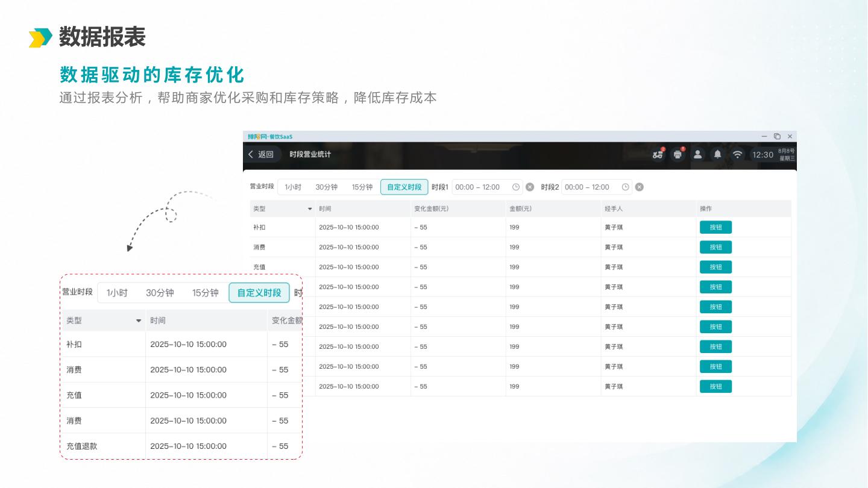The height and width of the screenshot is (488, 868).
Task: Expand 类型 filter arrow in enlarged callout
Action: (139, 321)
